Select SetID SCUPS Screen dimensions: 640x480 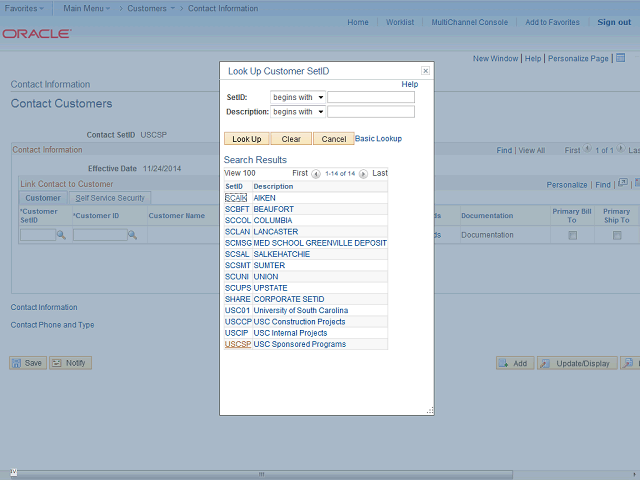tap(238, 288)
